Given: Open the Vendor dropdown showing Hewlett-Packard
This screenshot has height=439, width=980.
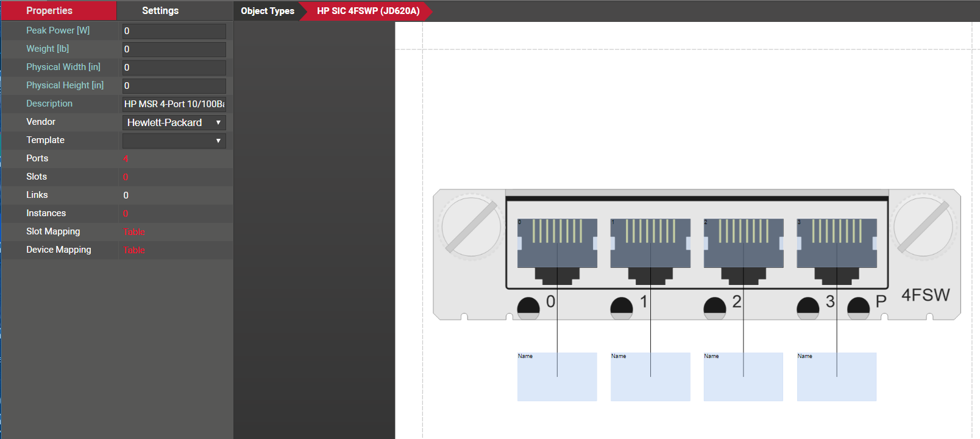Looking at the screenshot, I should point(174,122).
